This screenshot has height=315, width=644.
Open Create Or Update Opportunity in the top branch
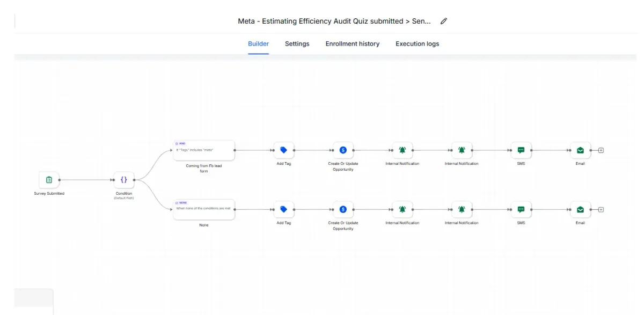pyautogui.click(x=343, y=150)
